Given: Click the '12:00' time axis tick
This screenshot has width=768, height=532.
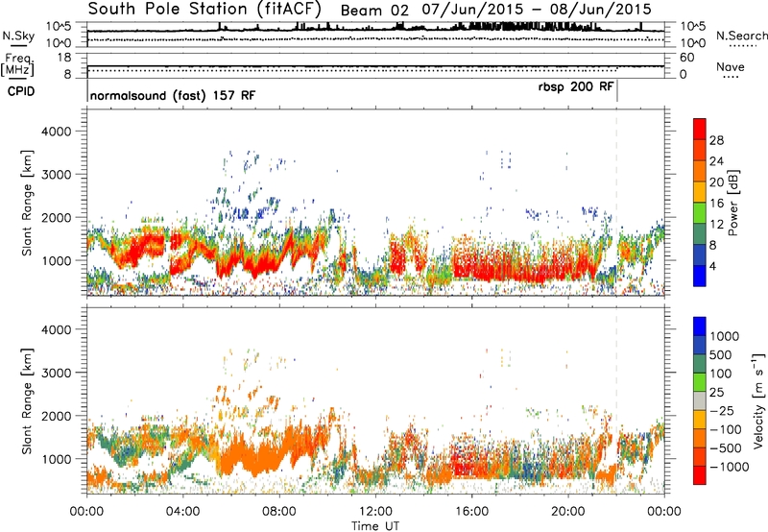Looking at the screenshot, I should (x=375, y=512).
